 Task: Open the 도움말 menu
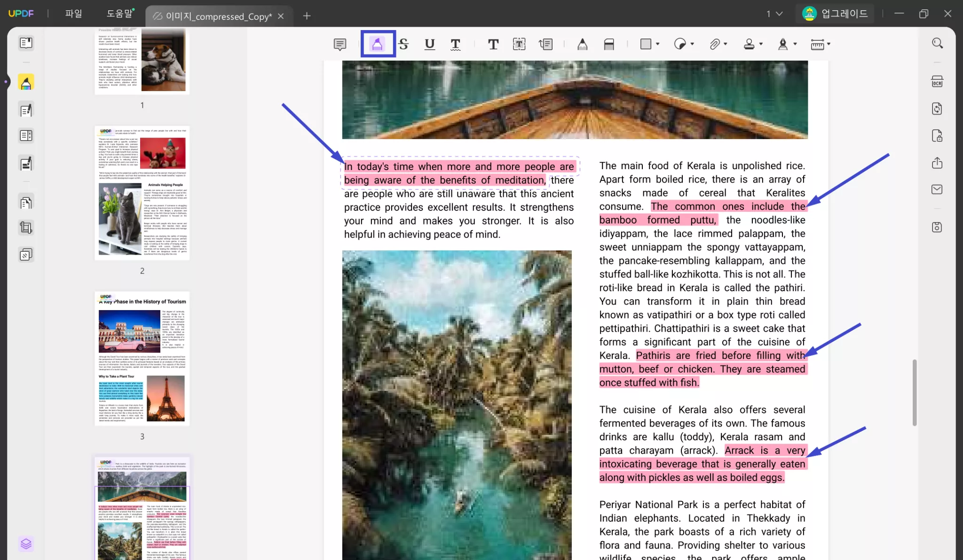119,14
